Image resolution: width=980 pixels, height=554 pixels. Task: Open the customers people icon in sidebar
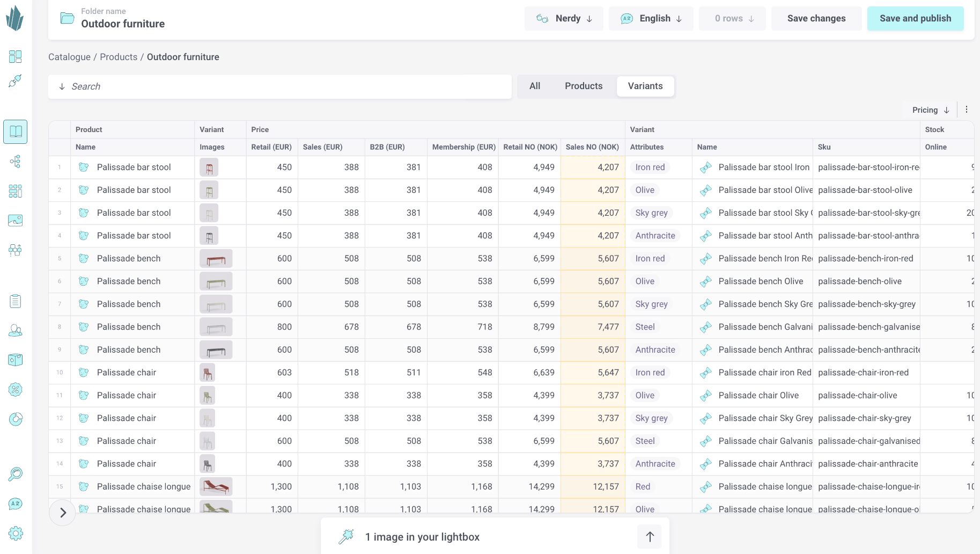pyautogui.click(x=16, y=330)
